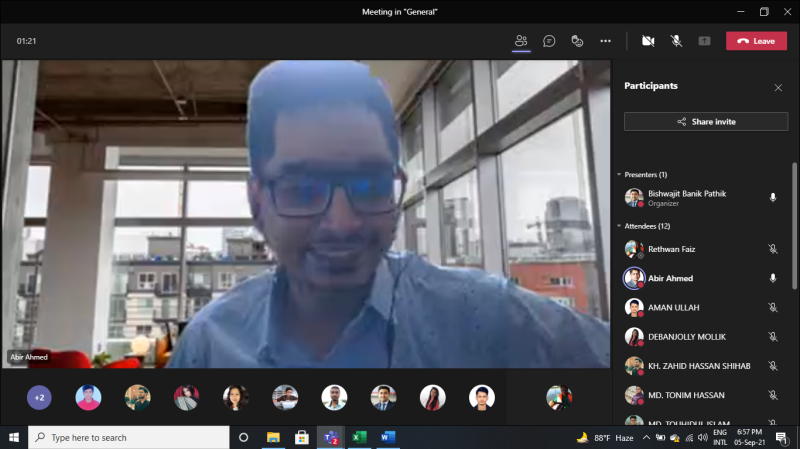Click Rethwan Faiz's muted mic icon

773,249
